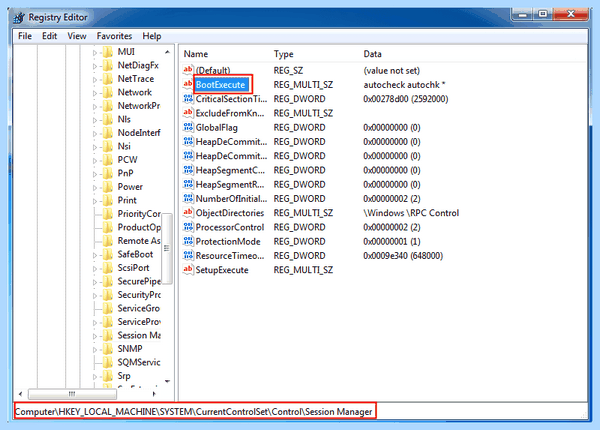Click the (Default) string value icon
Screen dimensions: 600x430
tap(188, 70)
